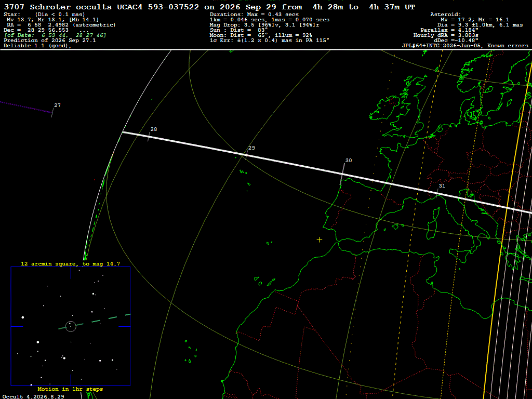This screenshot has width=532, height=399.
Task: Click the green 'of Date' coordinates line
Action: pyautogui.click(x=55, y=35)
